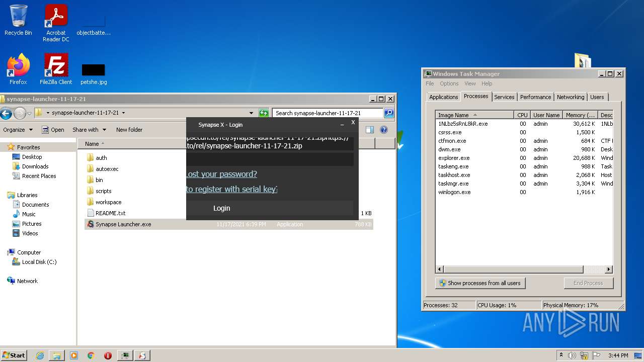
Task: Open the network status tray icon
Action: [x=583, y=355]
